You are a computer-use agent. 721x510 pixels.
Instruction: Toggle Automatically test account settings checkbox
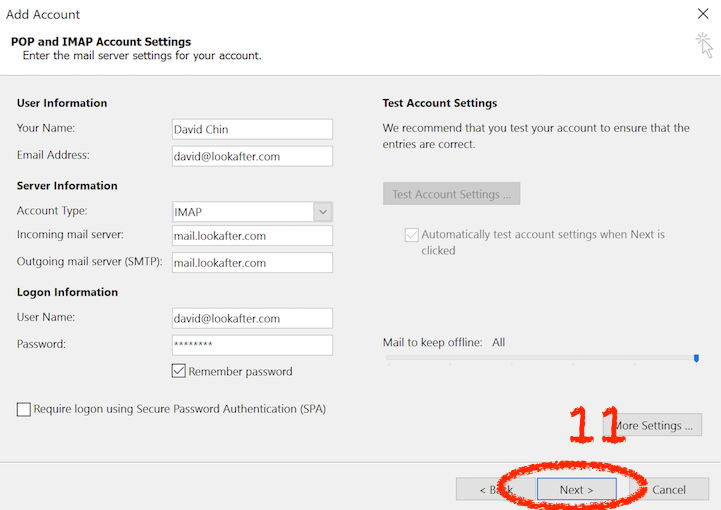coord(411,235)
